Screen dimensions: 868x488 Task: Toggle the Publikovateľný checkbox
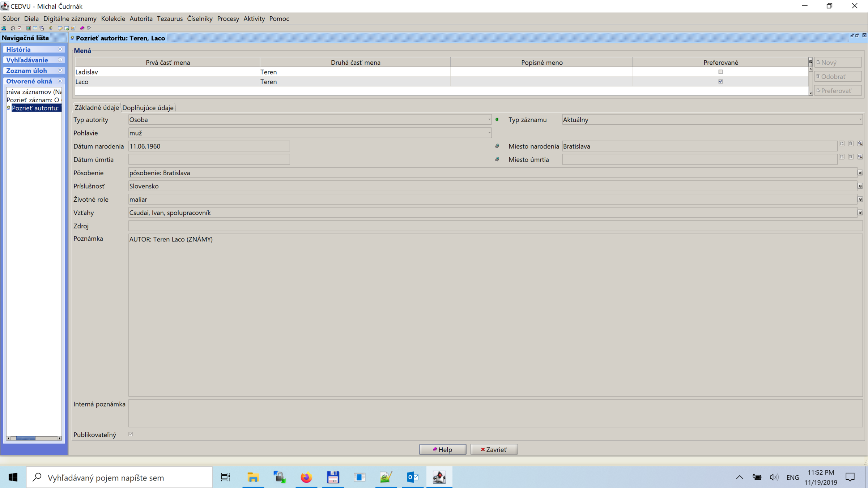click(x=131, y=434)
